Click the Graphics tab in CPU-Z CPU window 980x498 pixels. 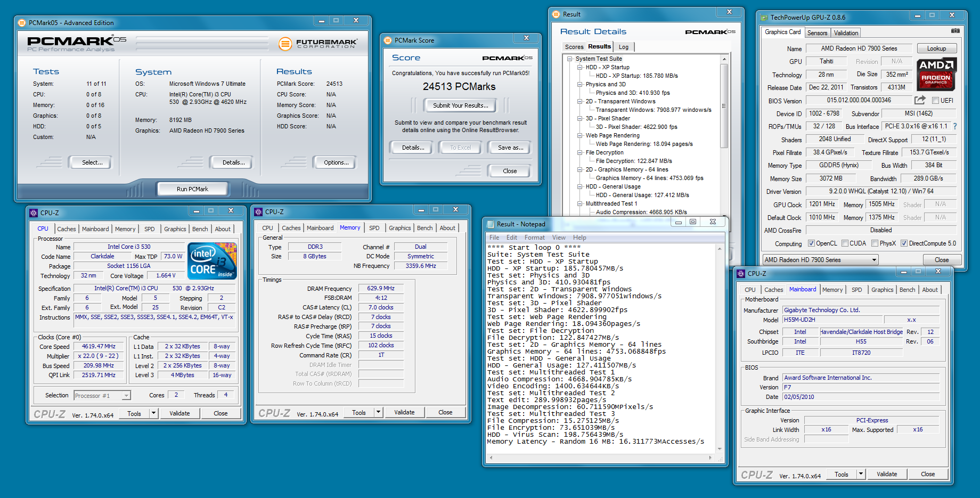coord(175,229)
